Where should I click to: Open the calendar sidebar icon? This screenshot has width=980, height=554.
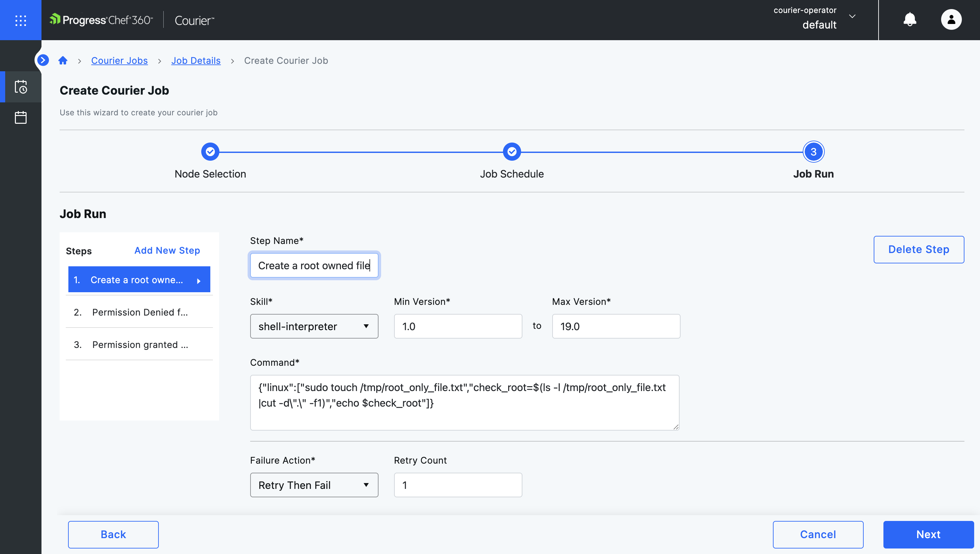[20, 117]
